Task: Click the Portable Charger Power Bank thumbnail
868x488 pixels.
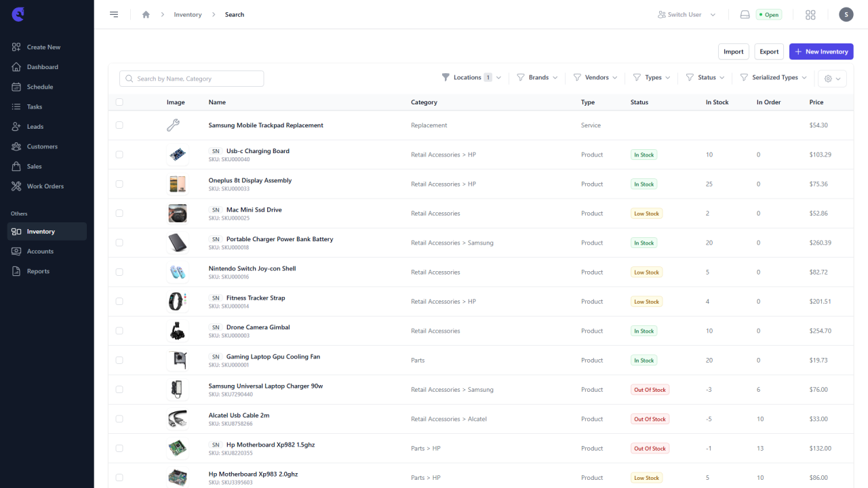Action: coord(178,243)
